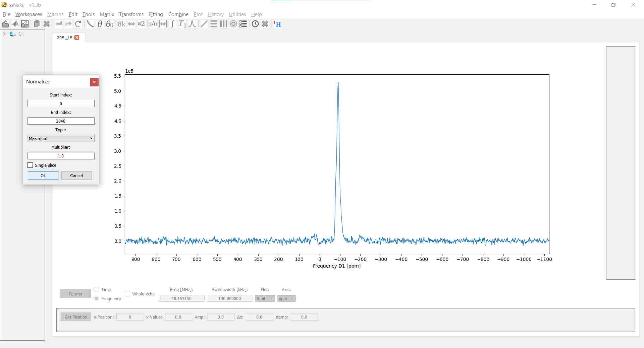Open the Tools menu
This screenshot has width=644, height=348.
(88, 14)
